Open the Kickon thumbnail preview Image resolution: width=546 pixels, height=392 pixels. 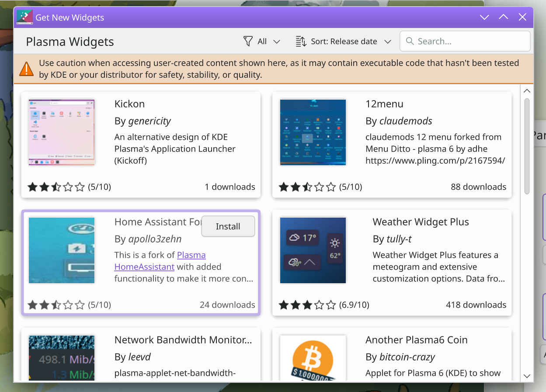[x=62, y=132]
